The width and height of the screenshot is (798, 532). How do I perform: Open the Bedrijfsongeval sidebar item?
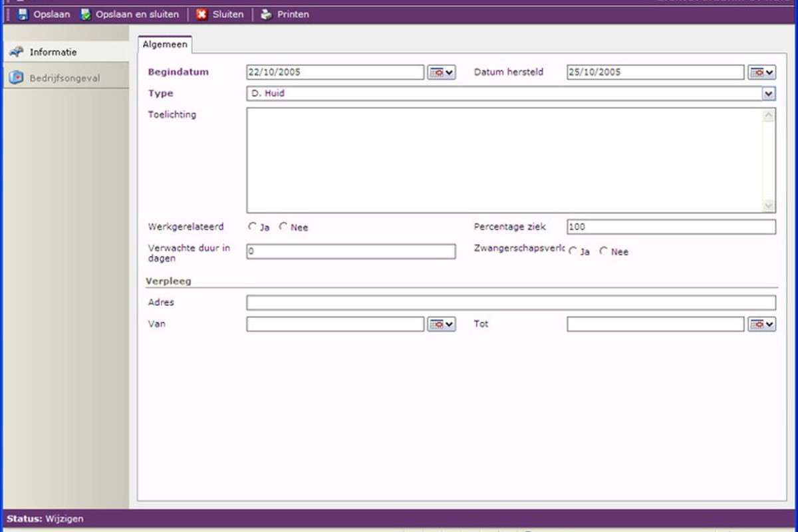point(65,78)
